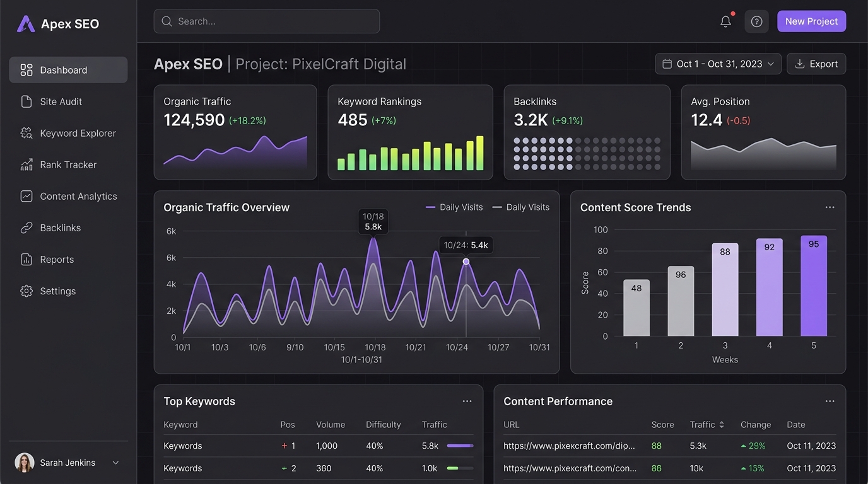
Task: Open Top Keywords more options menu
Action: 467,401
